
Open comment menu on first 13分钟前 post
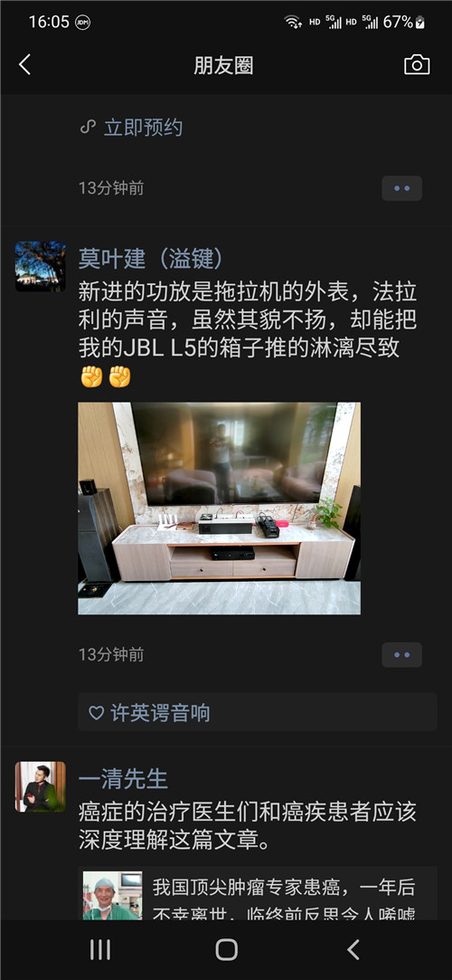pos(402,188)
